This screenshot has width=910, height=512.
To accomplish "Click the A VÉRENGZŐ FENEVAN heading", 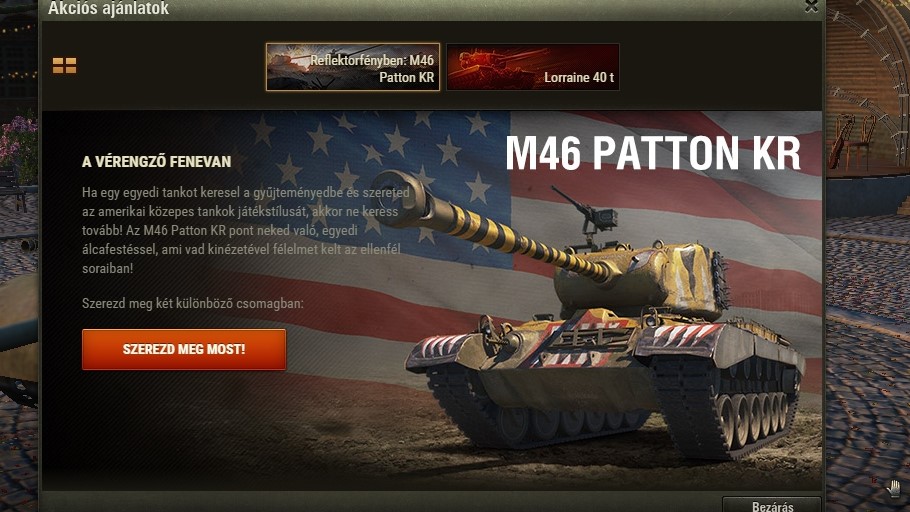I will click(156, 161).
